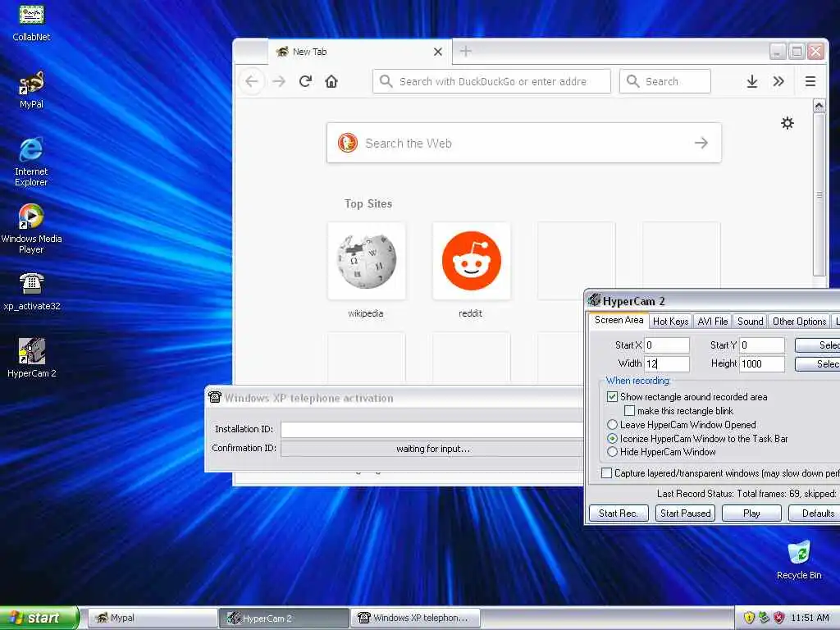Open the browser downloads panel
The height and width of the screenshot is (630, 840).
pos(752,81)
